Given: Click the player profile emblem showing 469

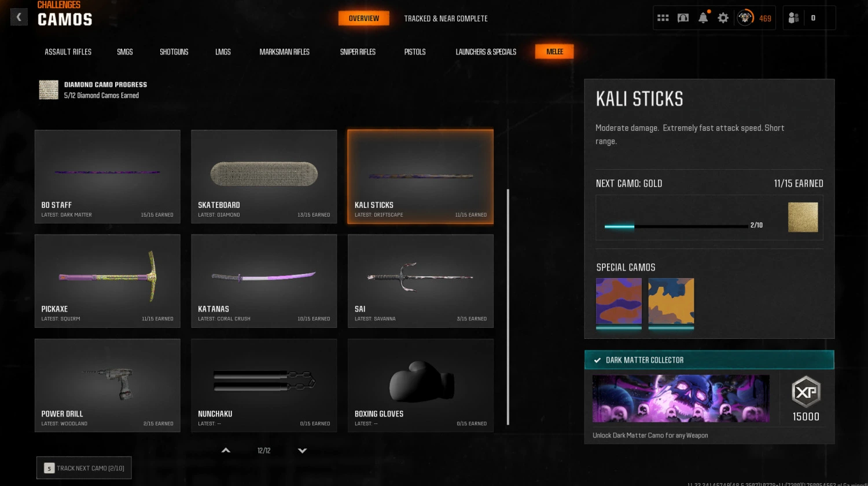Looking at the screenshot, I should (x=745, y=18).
